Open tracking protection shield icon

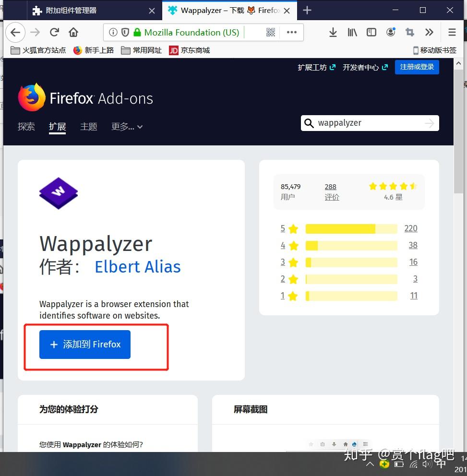[x=125, y=32]
